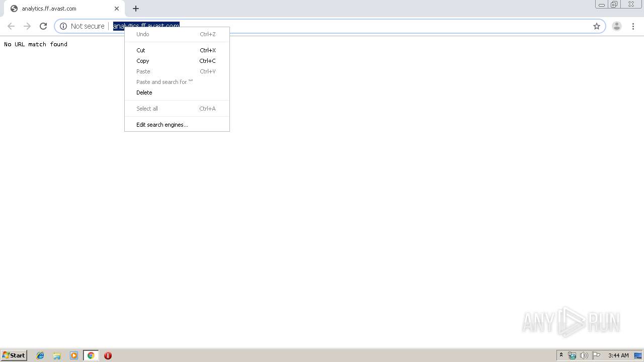The image size is (644, 362).
Task: Open Windows Media Player from the taskbar
Action: (74, 355)
